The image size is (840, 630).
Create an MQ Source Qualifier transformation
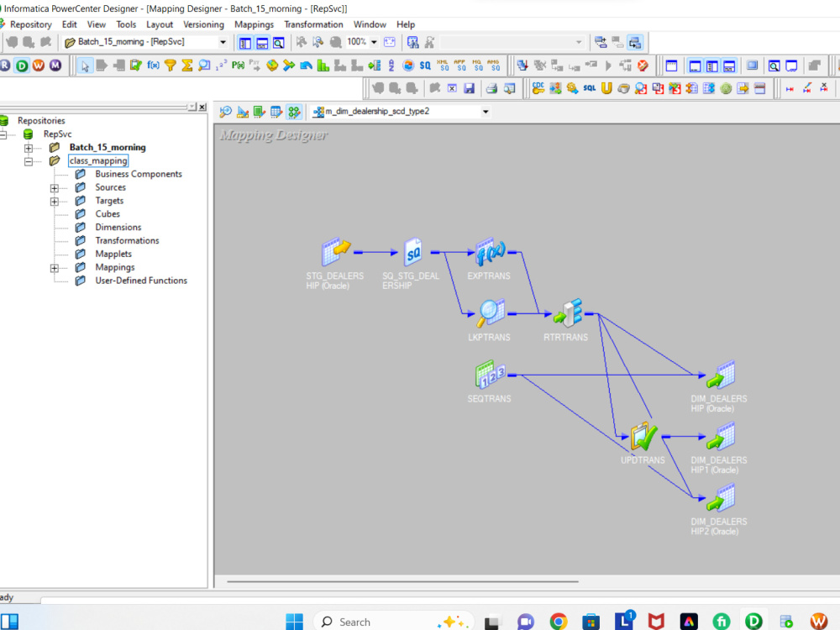[477, 66]
